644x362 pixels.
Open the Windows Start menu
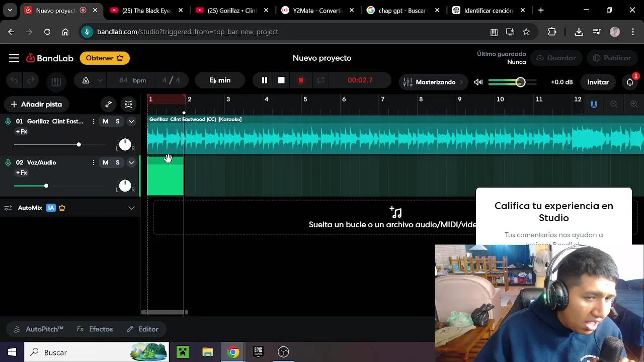[12, 352]
